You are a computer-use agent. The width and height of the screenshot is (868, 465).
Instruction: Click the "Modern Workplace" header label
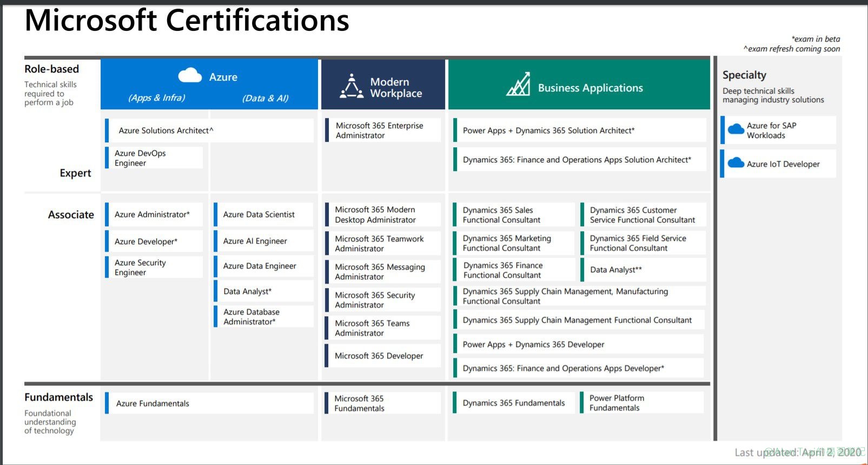(x=396, y=88)
